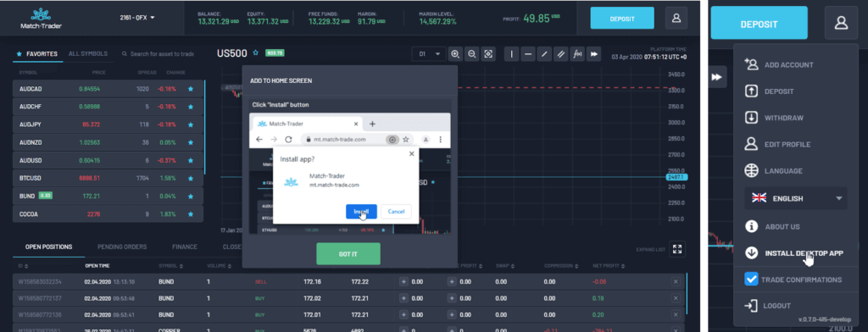Toggle favorite star for AUDCHF
The width and height of the screenshot is (868, 332).
(x=191, y=106)
